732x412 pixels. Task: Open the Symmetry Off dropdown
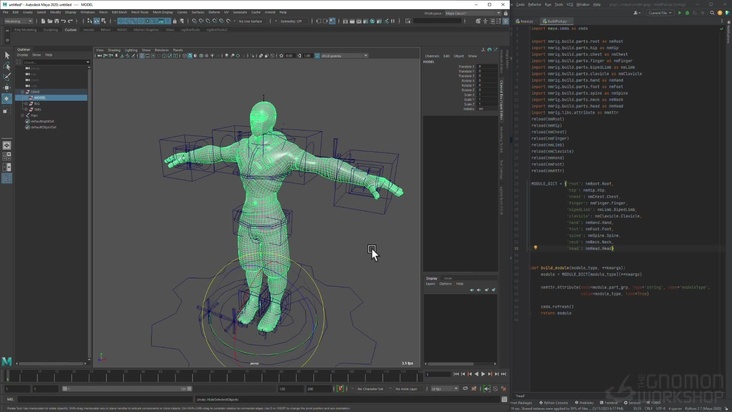(291, 21)
